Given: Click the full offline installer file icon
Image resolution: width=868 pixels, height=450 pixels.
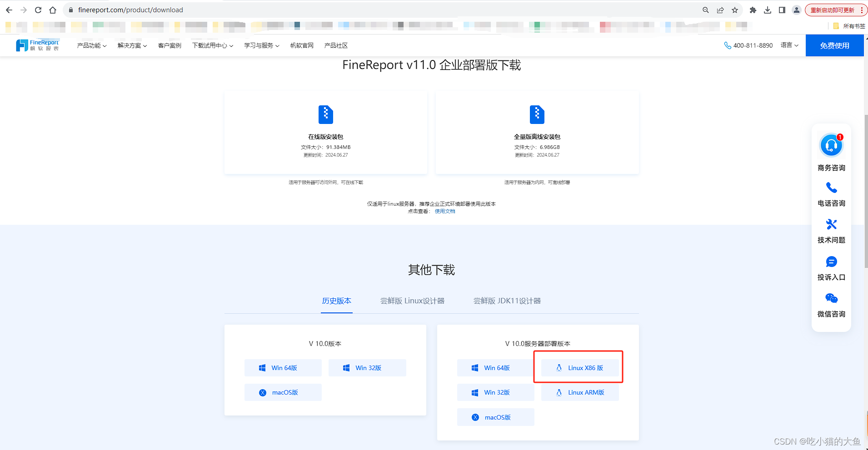Looking at the screenshot, I should click(x=537, y=114).
